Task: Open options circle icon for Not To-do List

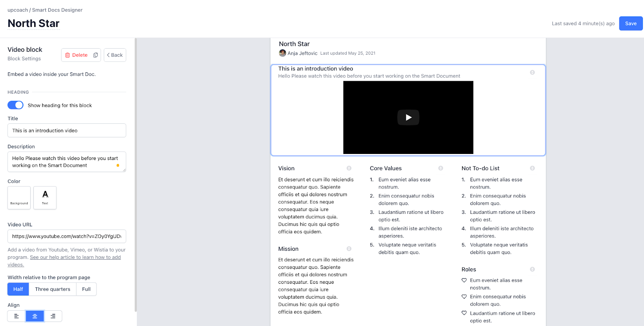Action: pos(532,168)
